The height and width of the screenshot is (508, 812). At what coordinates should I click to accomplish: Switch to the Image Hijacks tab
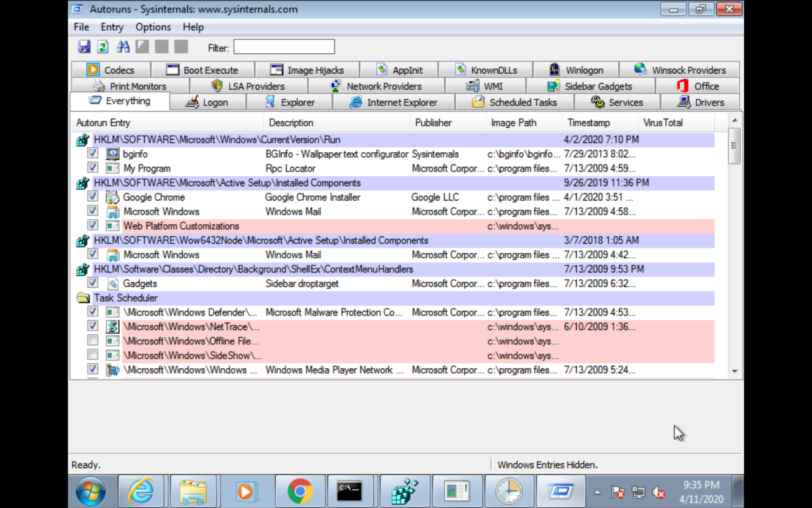pyautogui.click(x=307, y=70)
